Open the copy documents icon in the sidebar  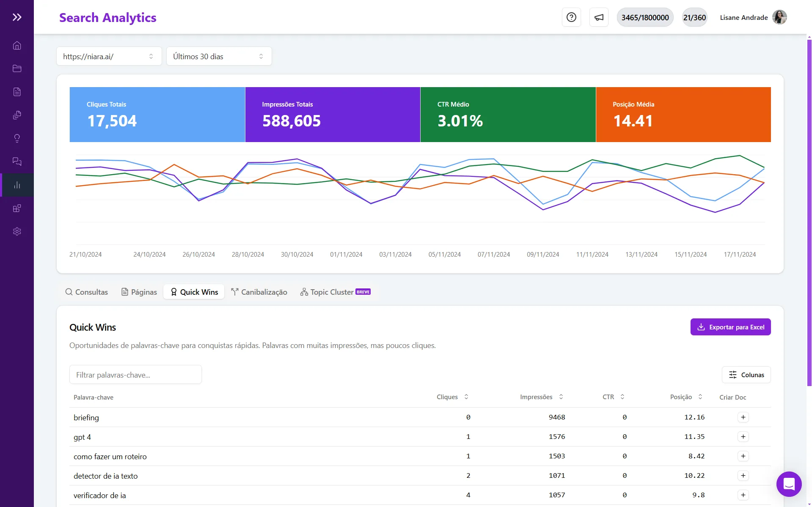[17, 115]
